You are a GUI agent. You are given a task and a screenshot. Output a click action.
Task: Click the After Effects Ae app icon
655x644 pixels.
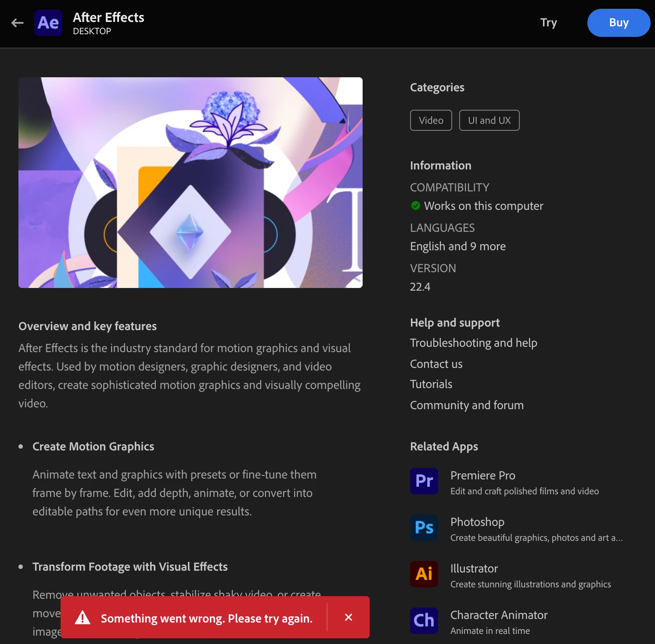coord(48,23)
